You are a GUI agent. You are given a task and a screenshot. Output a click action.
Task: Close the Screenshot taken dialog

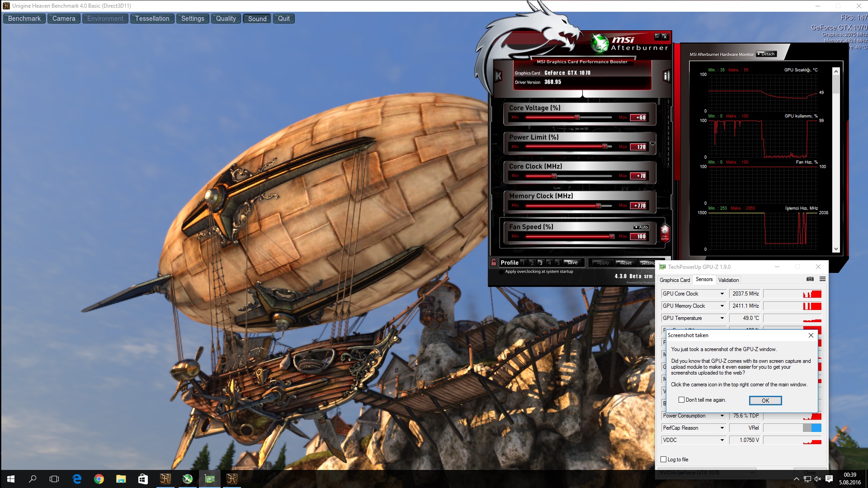[811, 335]
